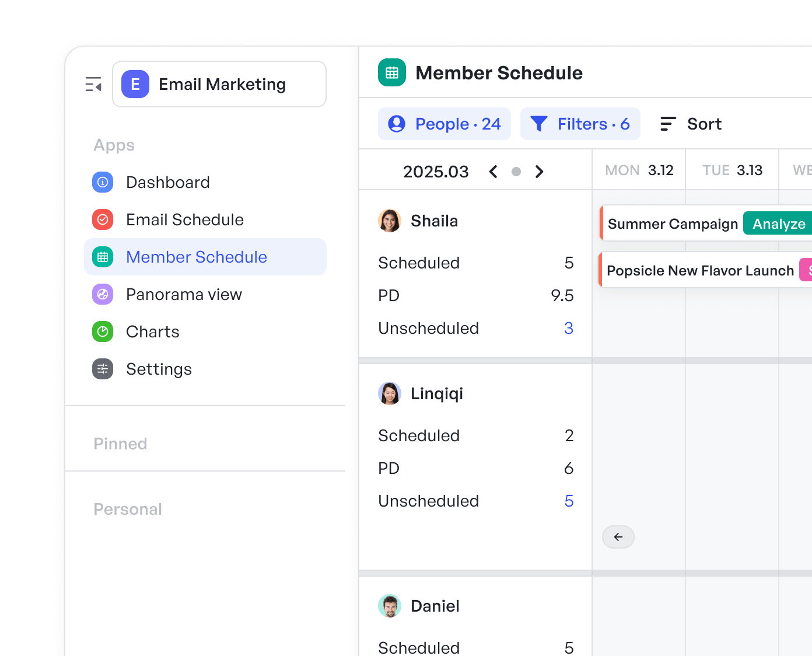Click the gray Settings sliders icon
This screenshot has height=656, width=812.
tap(103, 369)
